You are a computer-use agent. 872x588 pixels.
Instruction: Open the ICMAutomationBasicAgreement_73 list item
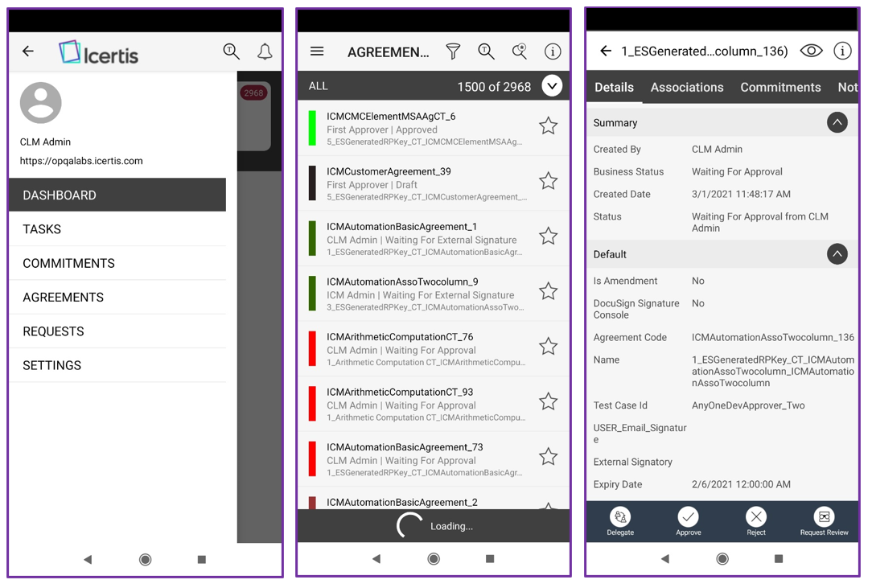[x=418, y=458]
